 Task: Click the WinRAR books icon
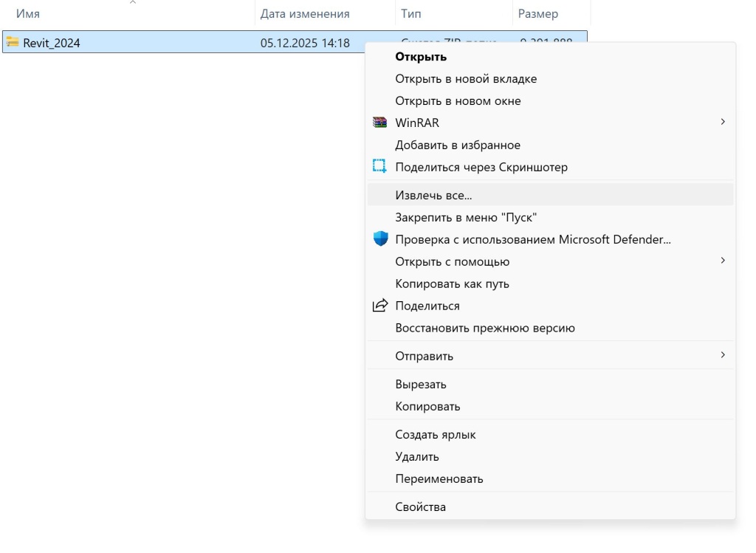click(x=380, y=123)
